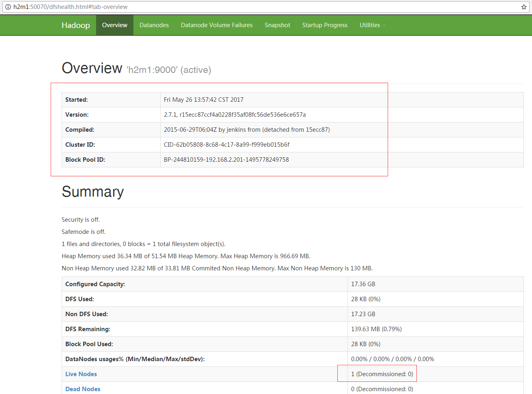Image resolution: width=532 pixels, height=394 pixels.
Task: Click the Compiled value by jenkins
Action: point(247,130)
